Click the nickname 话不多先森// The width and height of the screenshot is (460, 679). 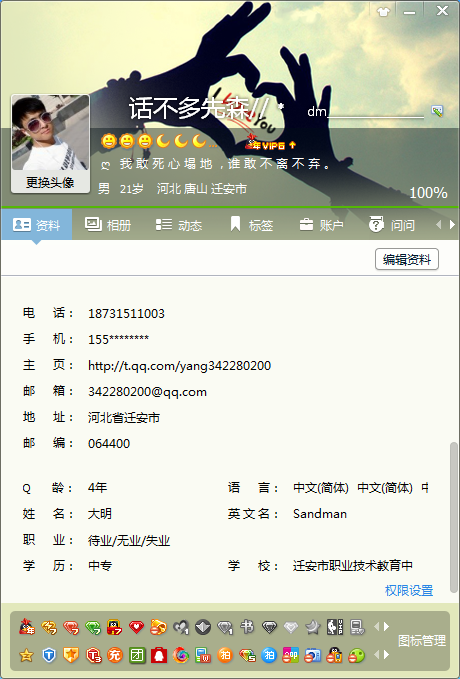(x=199, y=108)
